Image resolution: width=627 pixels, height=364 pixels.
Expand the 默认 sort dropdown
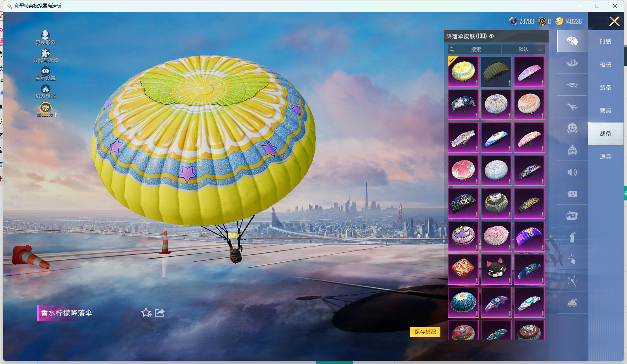tap(523, 50)
